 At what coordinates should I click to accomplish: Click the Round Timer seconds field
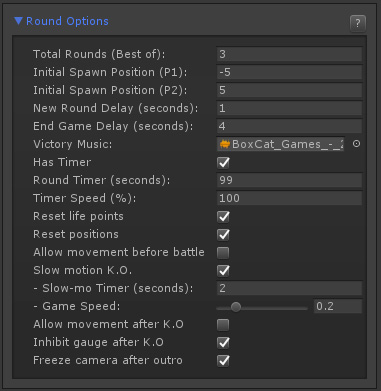pos(289,180)
